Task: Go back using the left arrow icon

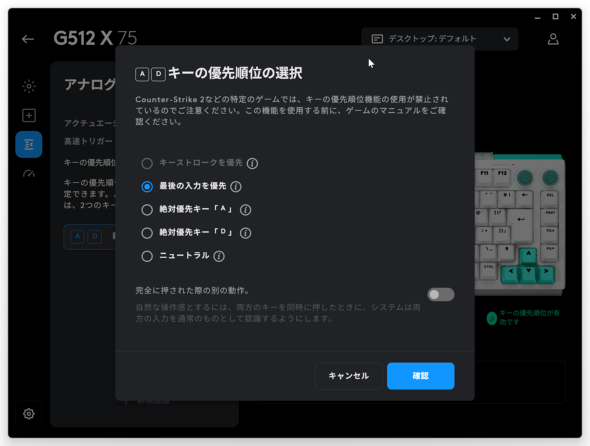Action: click(x=28, y=39)
